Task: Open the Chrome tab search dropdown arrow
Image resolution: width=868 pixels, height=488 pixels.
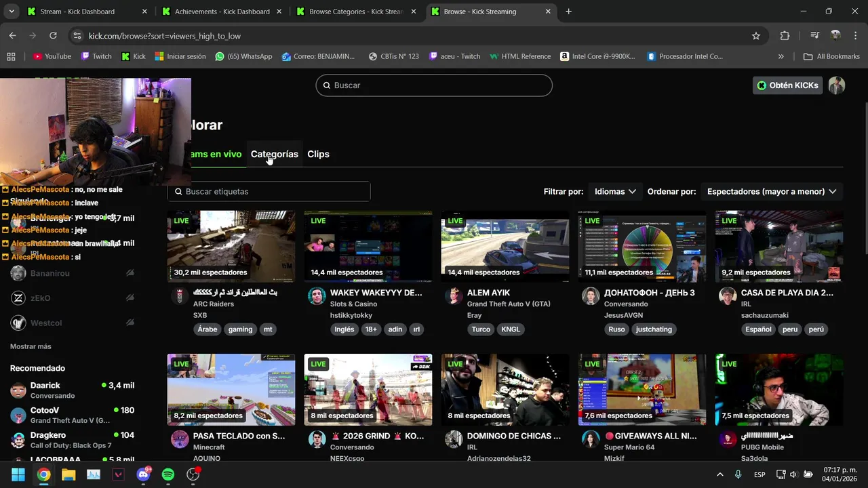Action: pos(11,12)
